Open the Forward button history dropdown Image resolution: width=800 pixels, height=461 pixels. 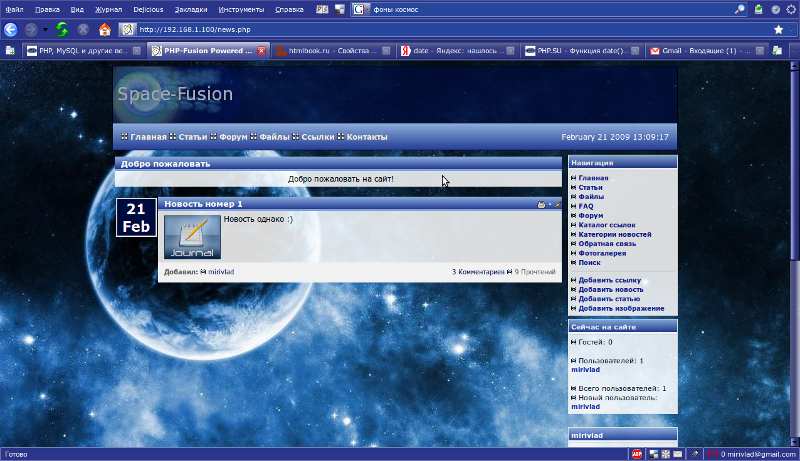pos(45,29)
